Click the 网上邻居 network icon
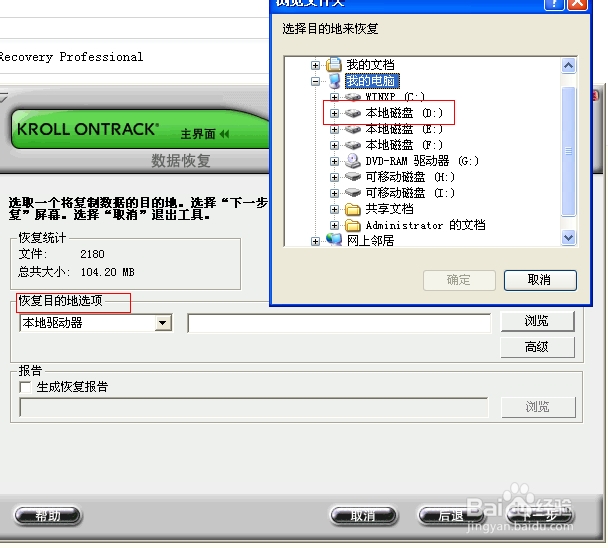This screenshot has height=548, width=608. (334, 240)
